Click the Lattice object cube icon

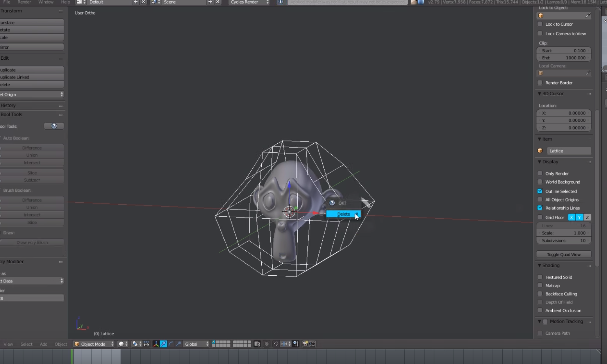pos(540,151)
